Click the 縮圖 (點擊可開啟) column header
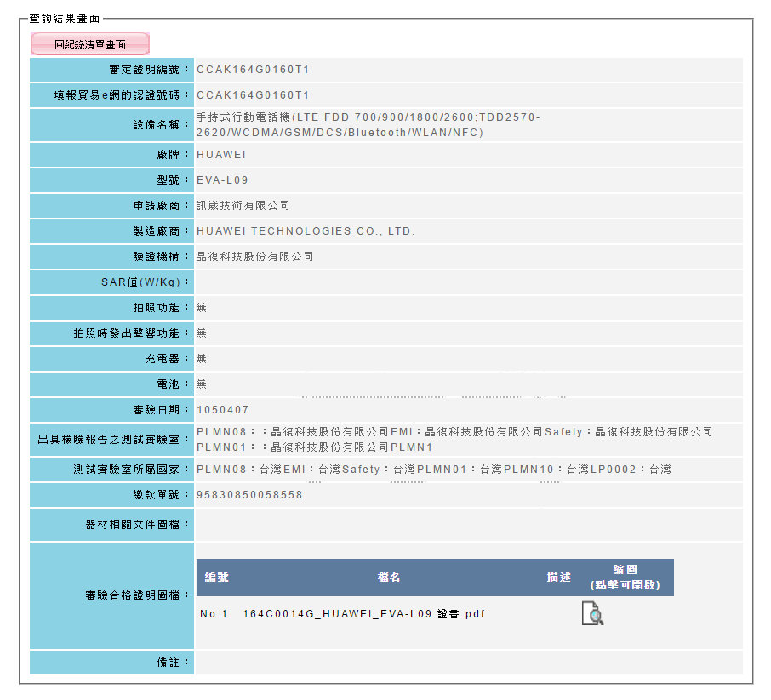Screen dimensions: 771x700 tap(625, 578)
